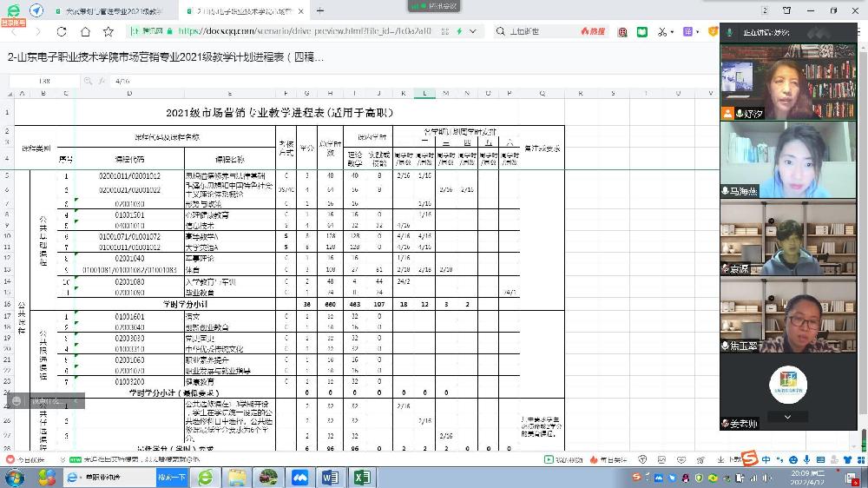Click the green book extension icon
The width and height of the screenshot is (868, 488).
pyautogui.click(x=642, y=31)
